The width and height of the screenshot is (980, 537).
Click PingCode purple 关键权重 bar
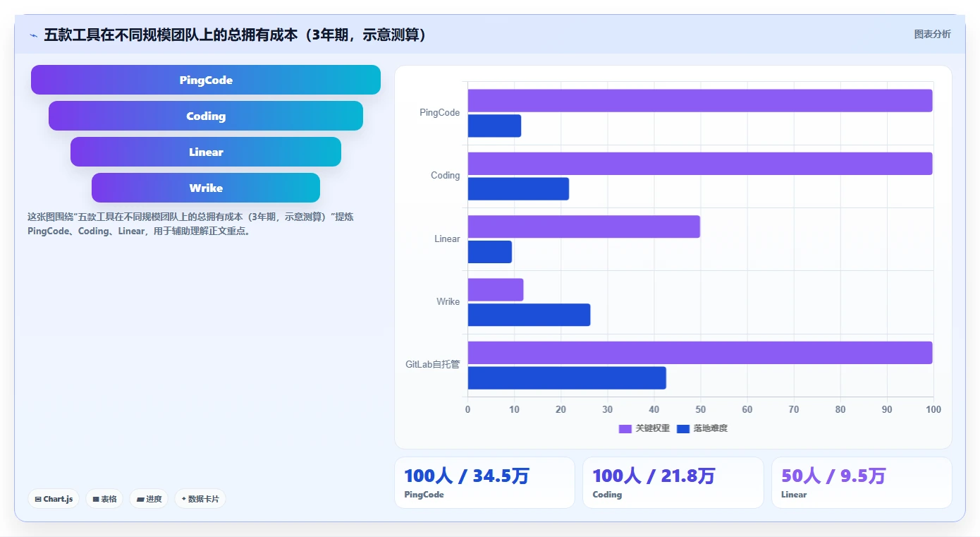(x=700, y=100)
